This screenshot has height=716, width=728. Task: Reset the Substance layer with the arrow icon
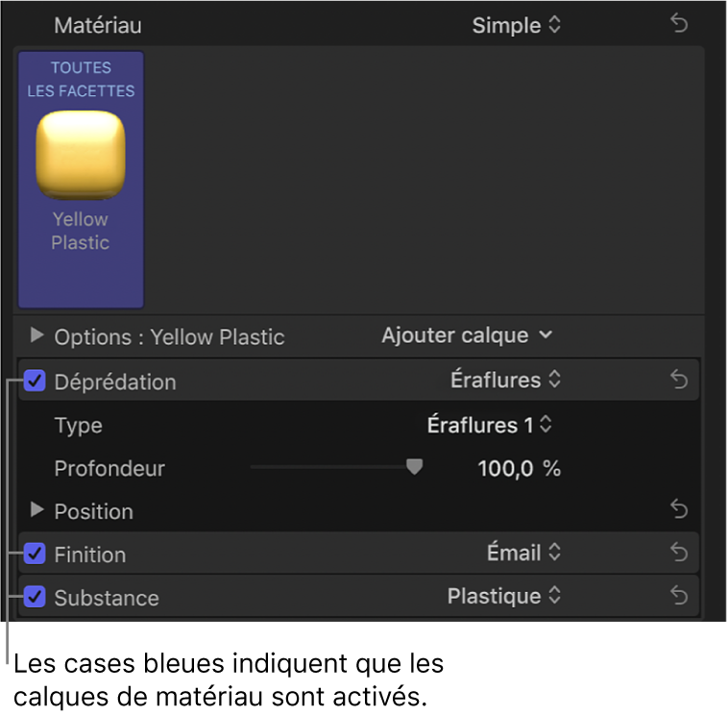pyautogui.click(x=679, y=596)
